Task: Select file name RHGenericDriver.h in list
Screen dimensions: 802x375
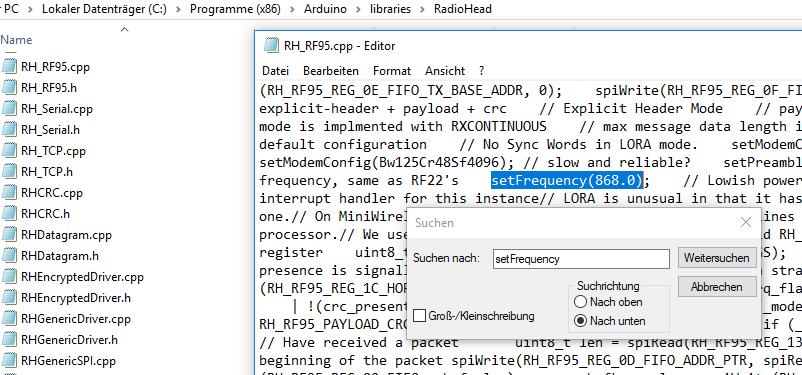Action: click(70, 340)
